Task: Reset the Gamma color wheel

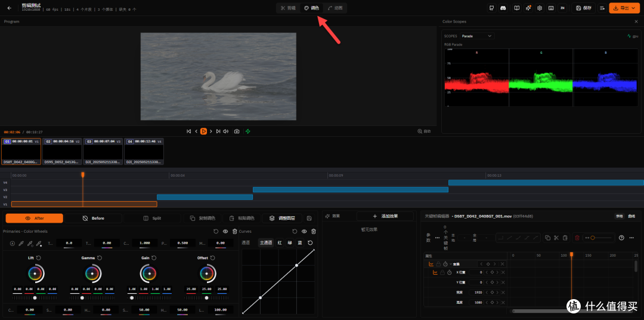Action: point(100,258)
